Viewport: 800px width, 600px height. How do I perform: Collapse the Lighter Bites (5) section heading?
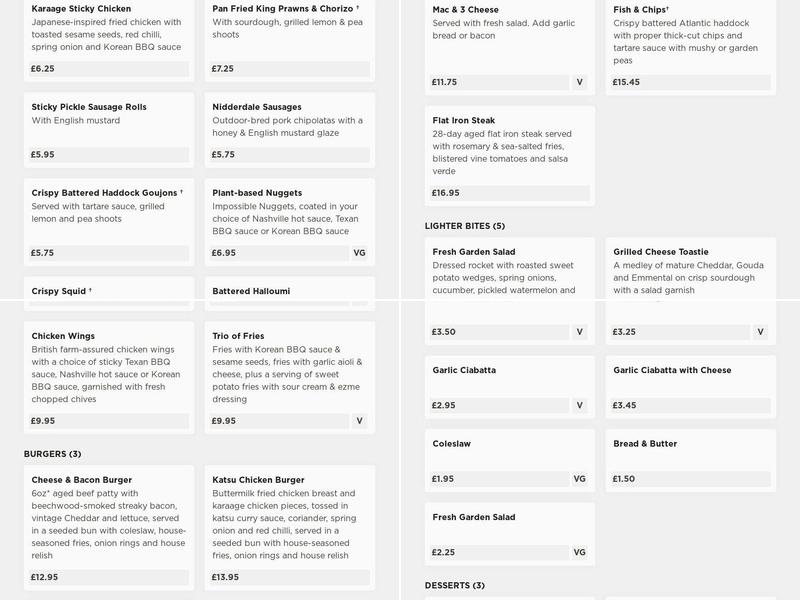pyautogui.click(x=465, y=226)
